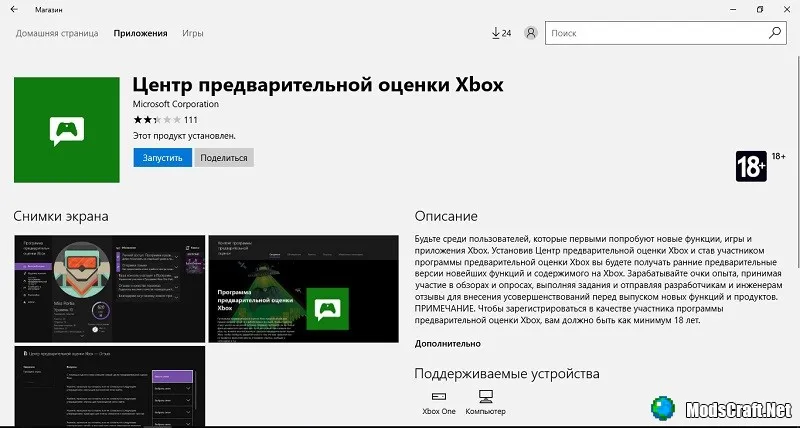Click the Microsoft Corporation publisher link
The width and height of the screenshot is (800, 428).
click(x=175, y=105)
